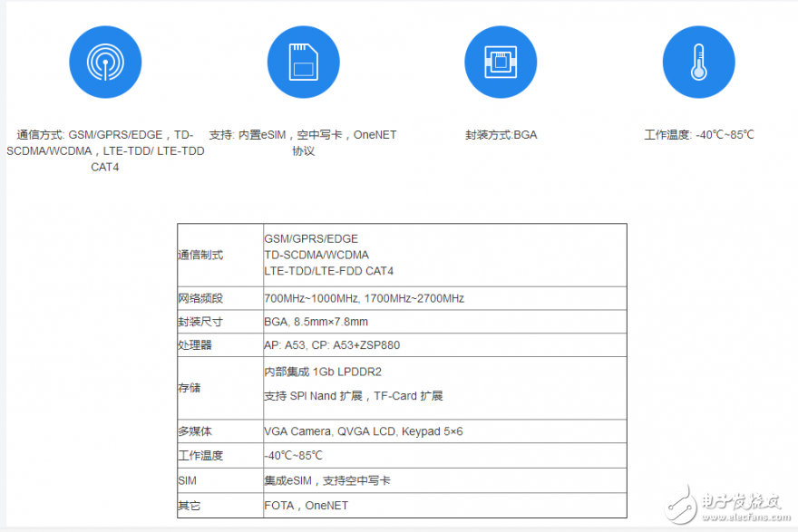Click the 网络频段 row label
This screenshot has width=798, height=532.
200,299
